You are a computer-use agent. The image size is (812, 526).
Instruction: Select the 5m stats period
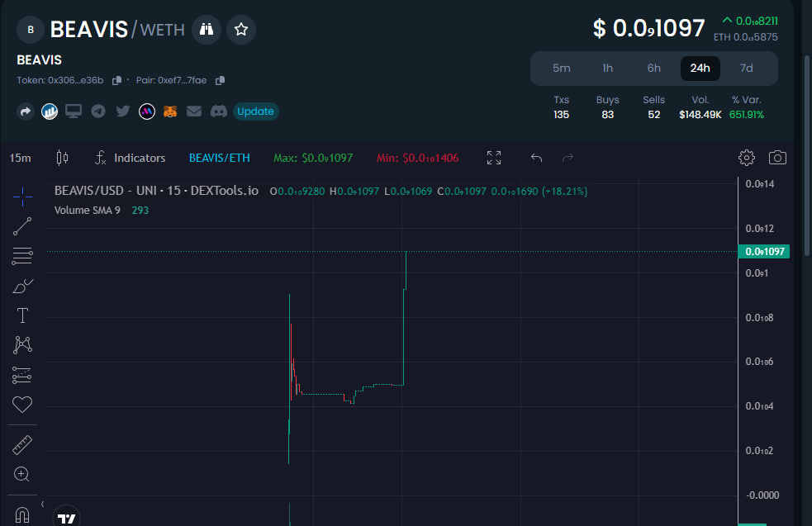[562, 69]
